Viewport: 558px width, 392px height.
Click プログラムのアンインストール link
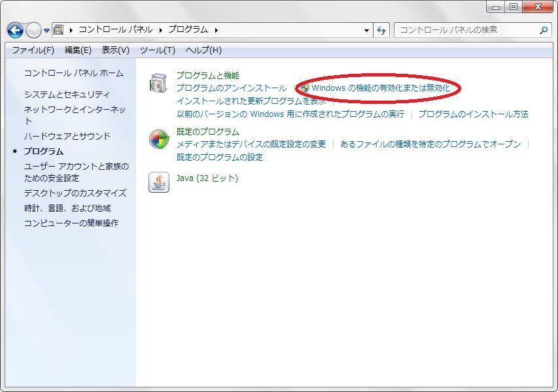pyautogui.click(x=232, y=88)
